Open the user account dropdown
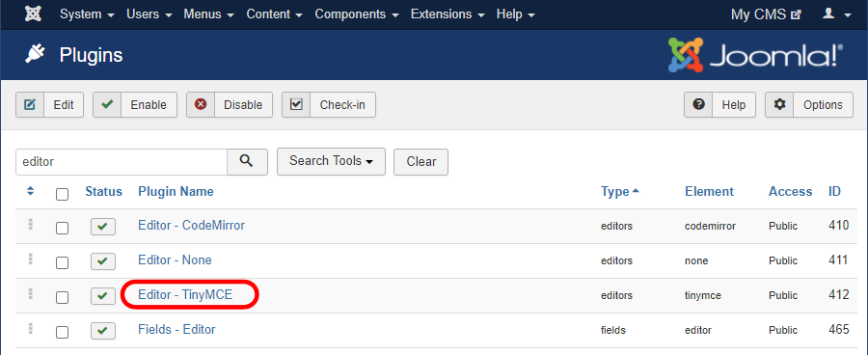Image resolution: width=868 pixels, height=355 pixels. [836, 14]
